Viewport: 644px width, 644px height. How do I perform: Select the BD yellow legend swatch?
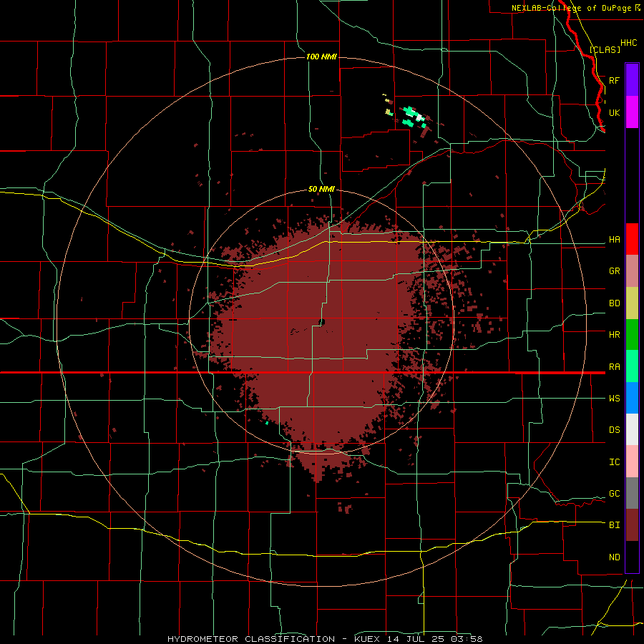pos(632,303)
